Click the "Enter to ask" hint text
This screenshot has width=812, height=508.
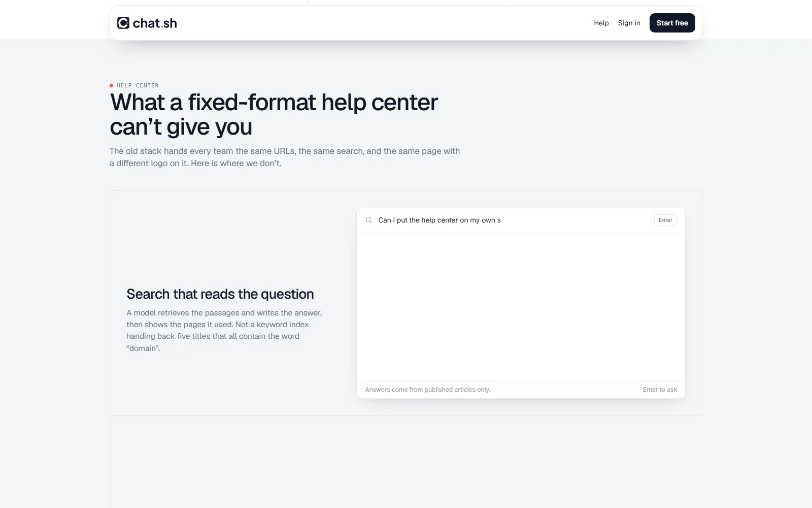(660, 390)
